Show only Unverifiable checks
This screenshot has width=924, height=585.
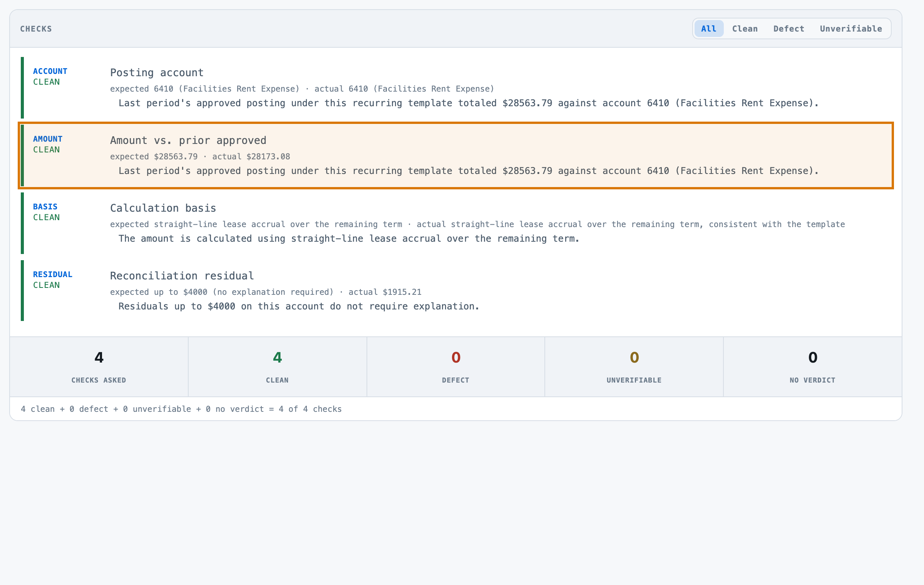tap(851, 28)
